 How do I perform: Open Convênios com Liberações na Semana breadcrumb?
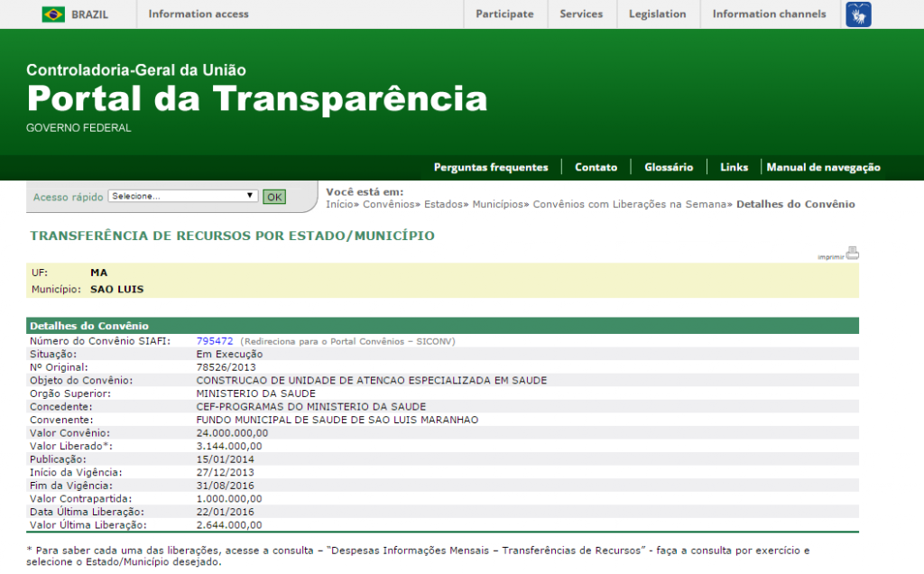click(x=630, y=205)
